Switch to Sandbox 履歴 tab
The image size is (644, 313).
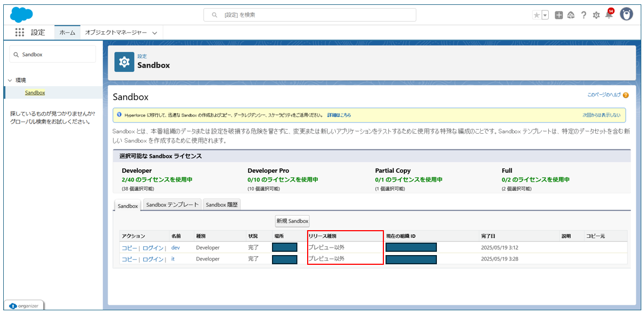(222, 204)
